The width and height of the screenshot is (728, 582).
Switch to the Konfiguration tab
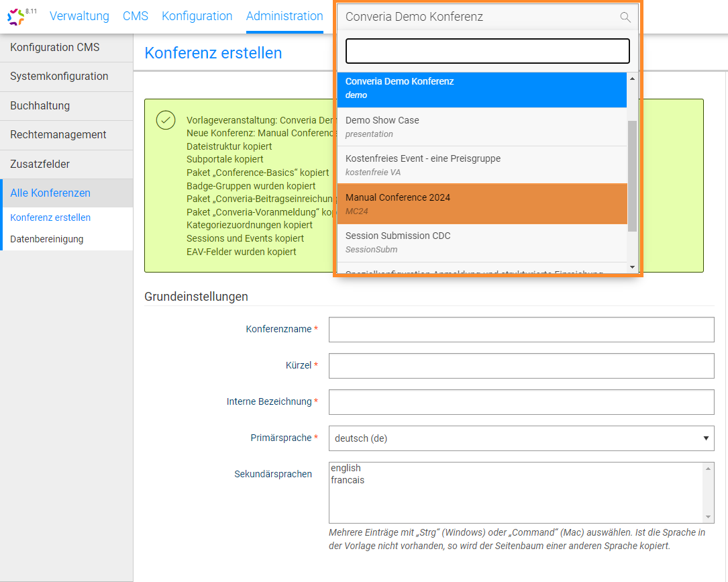[x=197, y=16]
